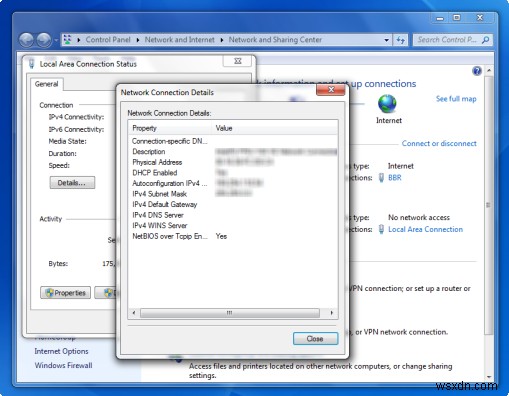
Task: Click the network icon beside BBR
Action: pyautogui.click(x=381, y=178)
